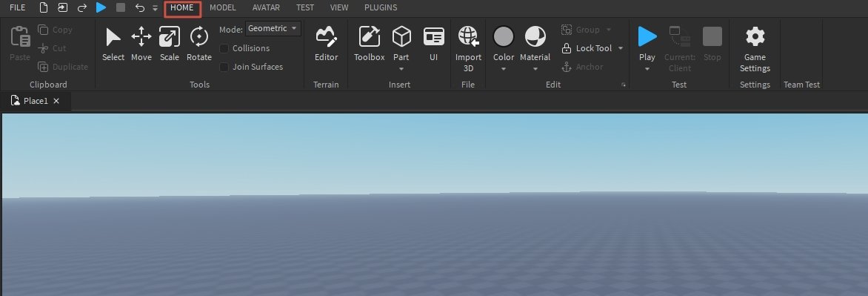Select the Move tool
This screenshot has height=296, width=868.
pyautogui.click(x=141, y=44)
